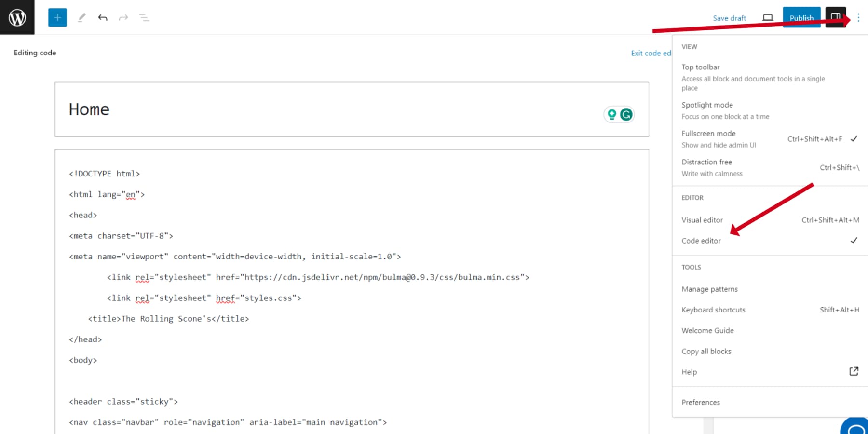Click the blue block inserter plus icon
The image size is (868, 434).
[x=57, y=17]
